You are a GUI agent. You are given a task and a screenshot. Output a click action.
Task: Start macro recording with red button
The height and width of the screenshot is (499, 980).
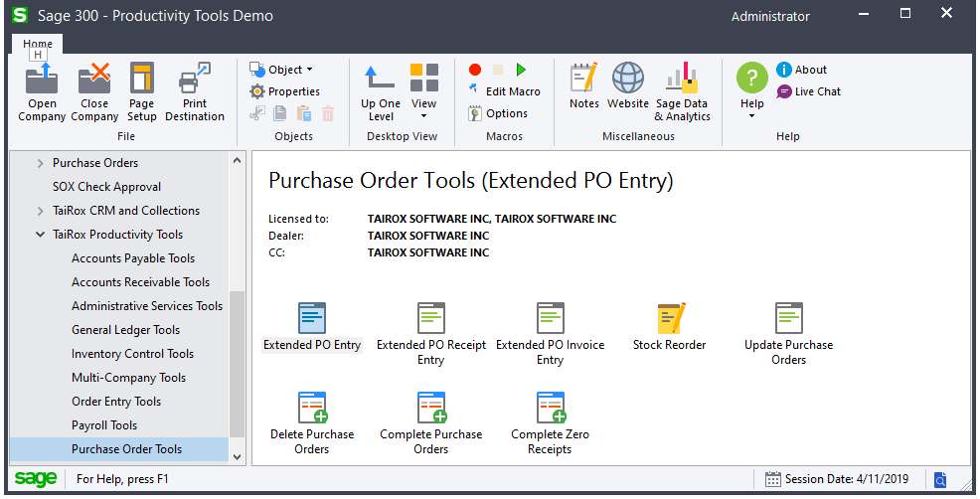(475, 70)
